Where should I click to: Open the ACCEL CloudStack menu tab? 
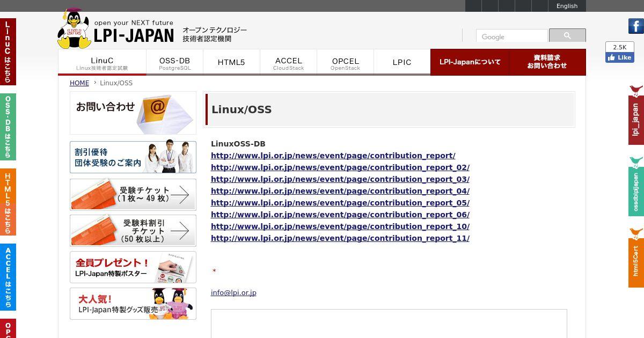(x=288, y=62)
